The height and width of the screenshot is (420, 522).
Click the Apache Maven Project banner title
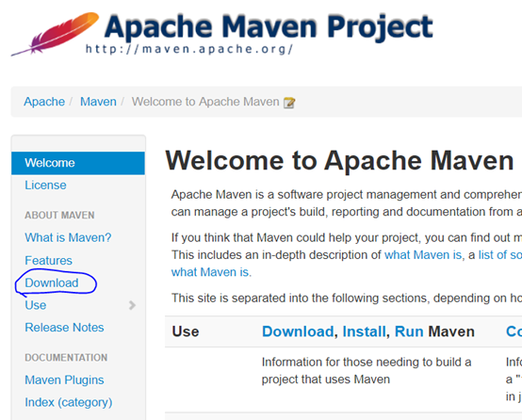pyautogui.click(x=269, y=26)
